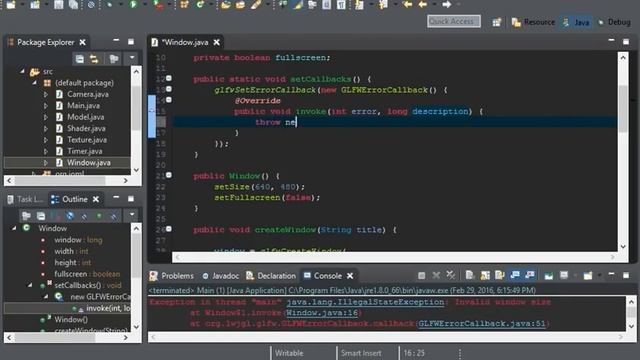This screenshot has width=640, height=360.
Task: Select Window.java in Package Explorer
Action: (x=89, y=162)
